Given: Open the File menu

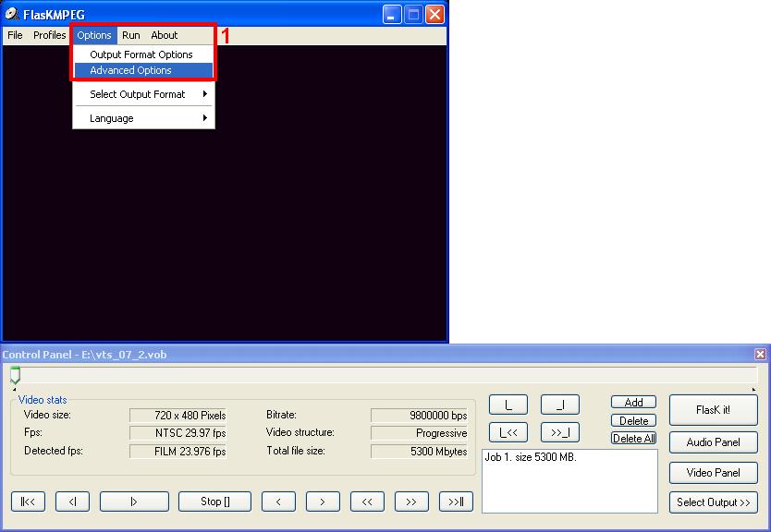Looking at the screenshot, I should [x=15, y=35].
